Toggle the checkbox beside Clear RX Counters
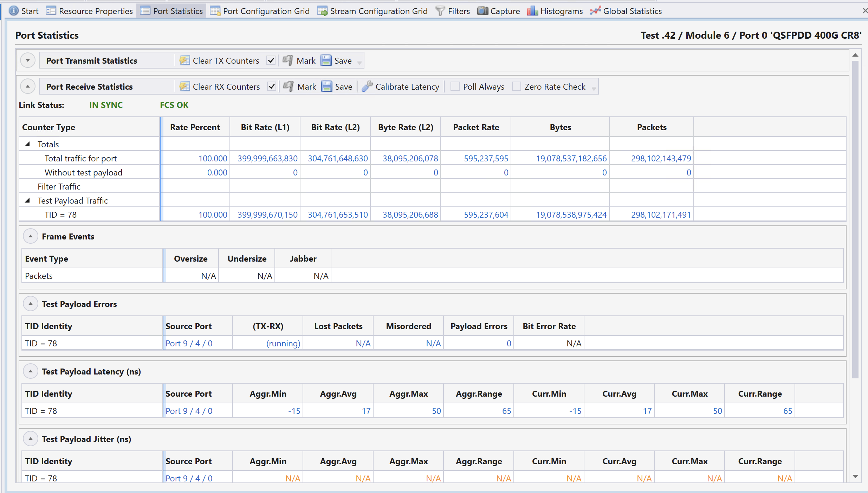 pyautogui.click(x=271, y=87)
